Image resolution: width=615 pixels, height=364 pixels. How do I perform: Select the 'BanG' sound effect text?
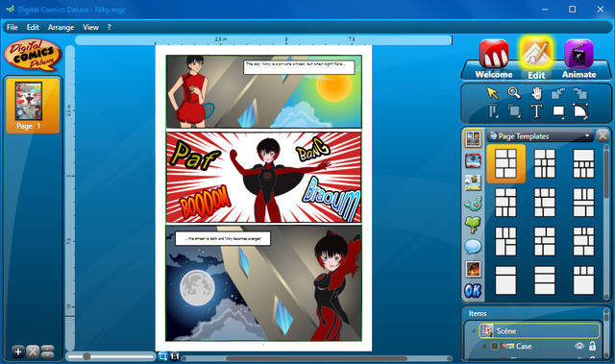point(312,149)
